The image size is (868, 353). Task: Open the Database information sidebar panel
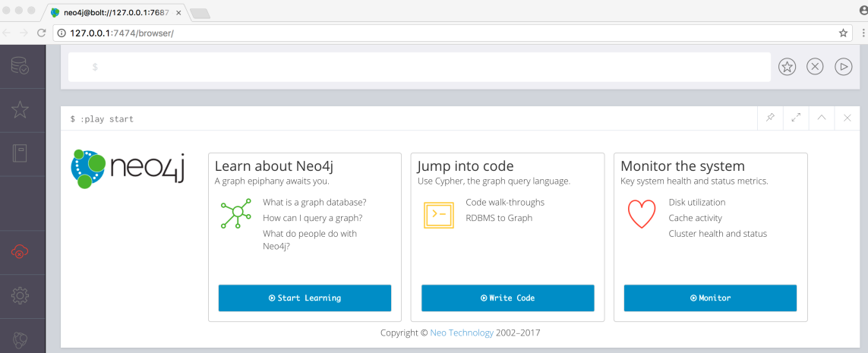[x=20, y=66]
